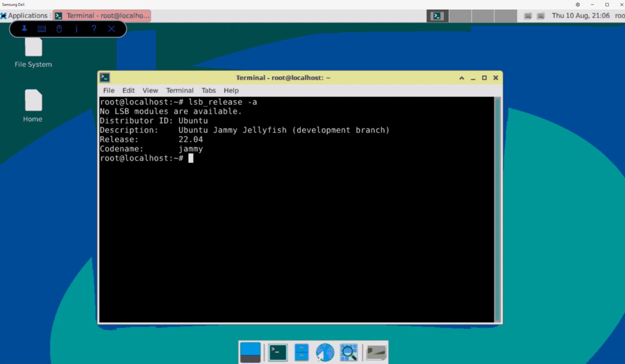Open the Edit menu in Terminal

tap(128, 90)
